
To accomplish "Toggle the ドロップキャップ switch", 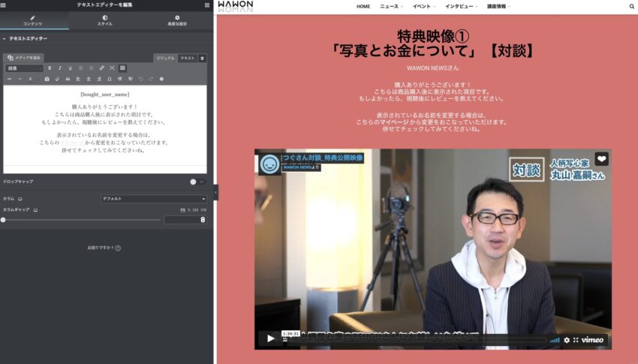I will 197,182.
